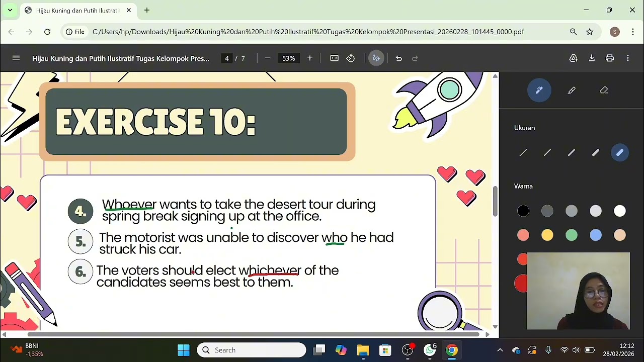The height and width of the screenshot is (362, 644).
Task: Click the fit to page icon
Action: pyautogui.click(x=335, y=58)
